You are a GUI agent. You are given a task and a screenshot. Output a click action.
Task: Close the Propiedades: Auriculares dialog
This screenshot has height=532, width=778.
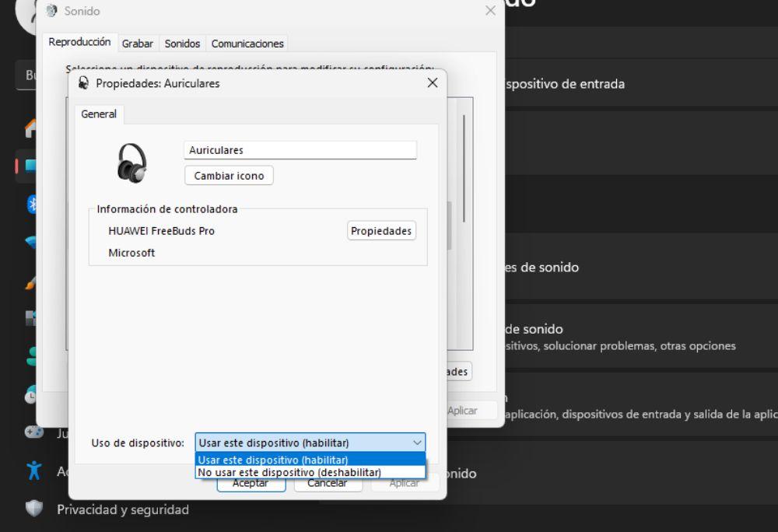click(433, 83)
